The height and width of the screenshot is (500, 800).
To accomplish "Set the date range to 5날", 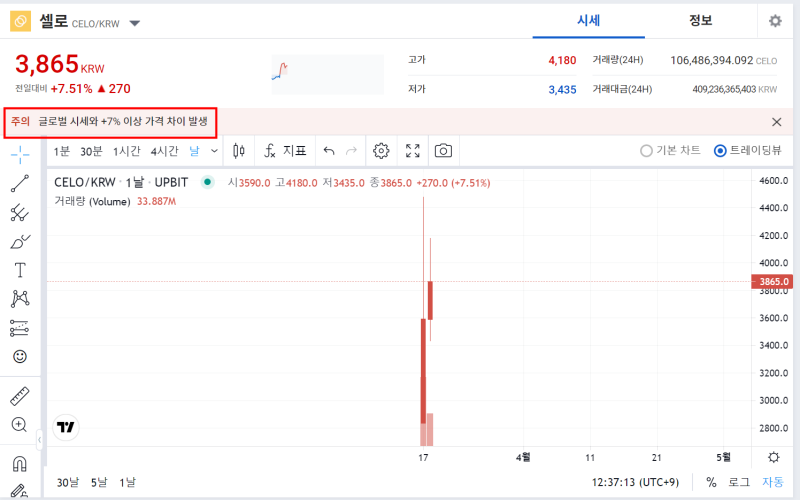I will pyautogui.click(x=99, y=482).
